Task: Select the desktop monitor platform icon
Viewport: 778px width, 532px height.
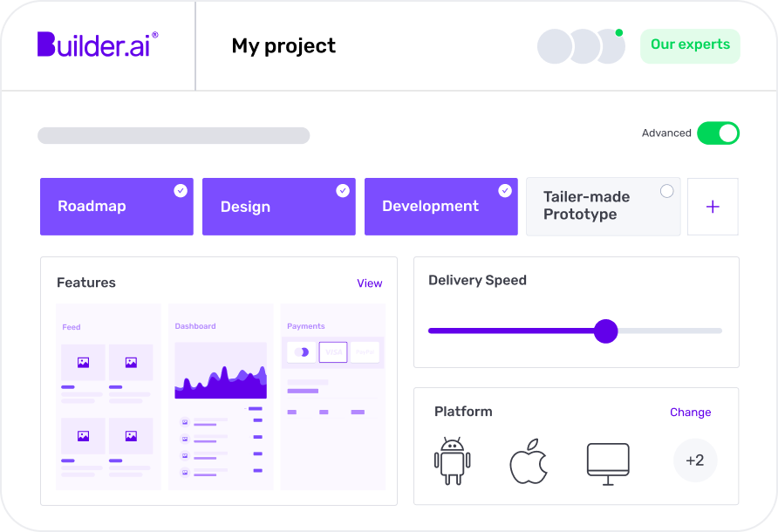Action: (608, 464)
